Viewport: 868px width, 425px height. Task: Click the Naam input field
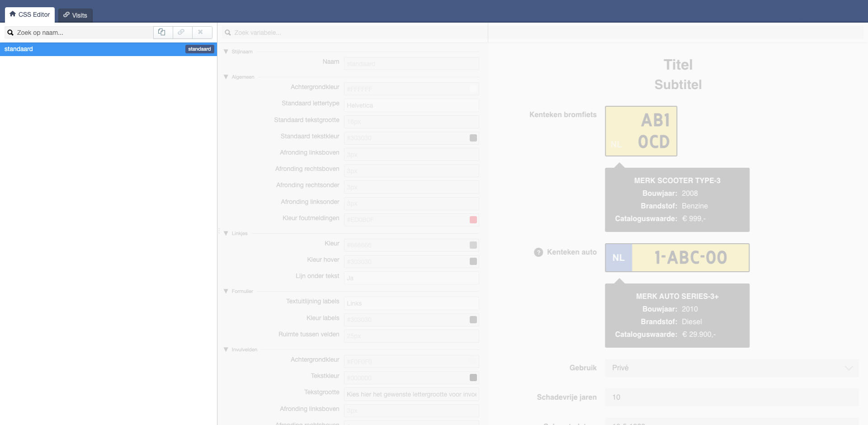click(411, 64)
